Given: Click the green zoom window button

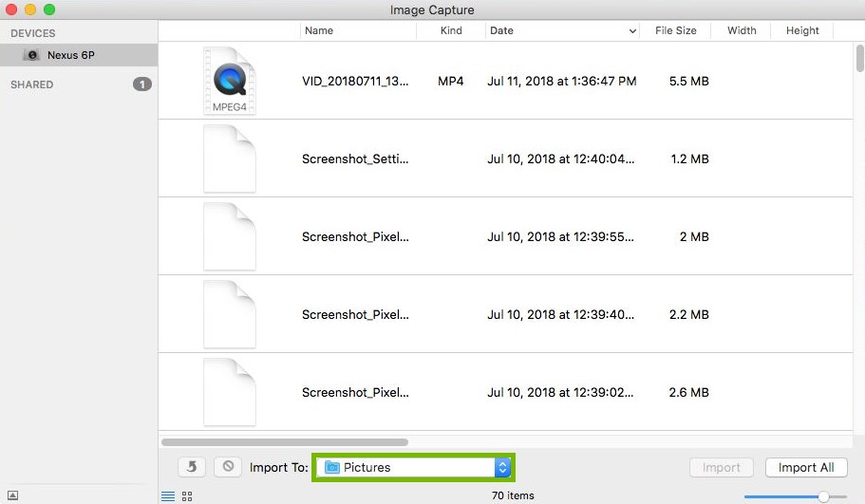Looking at the screenshot, I should coord(49,9).
